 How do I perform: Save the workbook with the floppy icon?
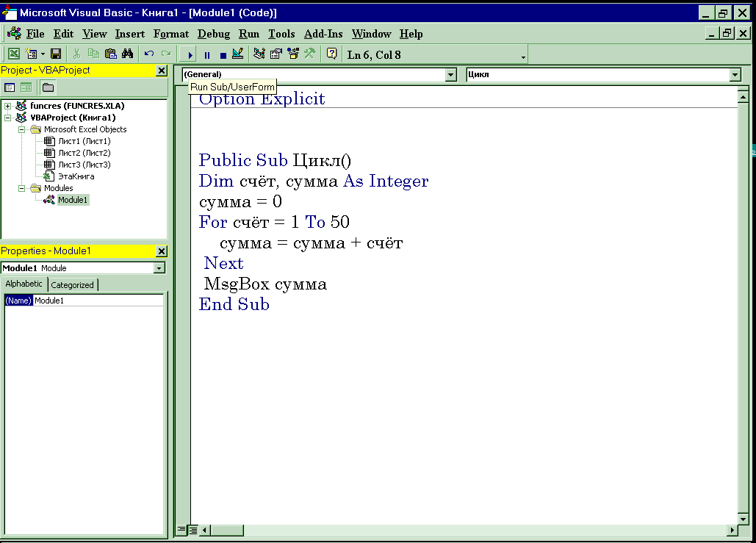(x=56, y=54)
